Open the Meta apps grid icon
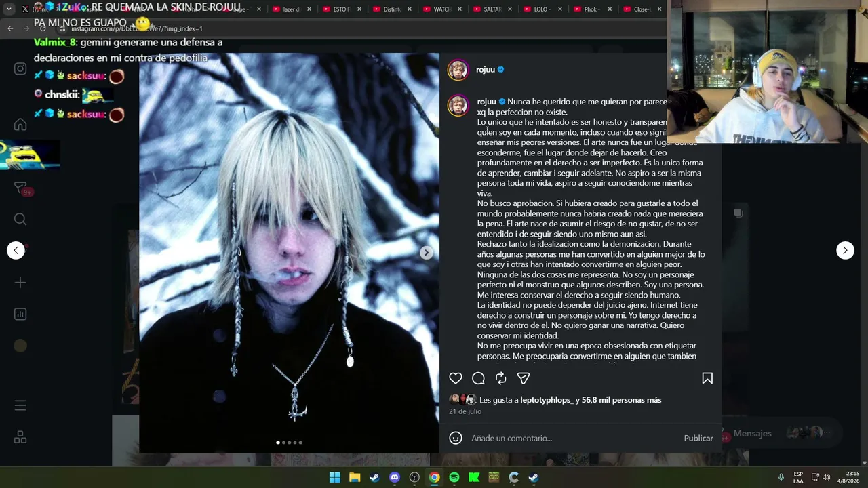The width and height of the screenshot is (868, 488). [x=20, y=438]
